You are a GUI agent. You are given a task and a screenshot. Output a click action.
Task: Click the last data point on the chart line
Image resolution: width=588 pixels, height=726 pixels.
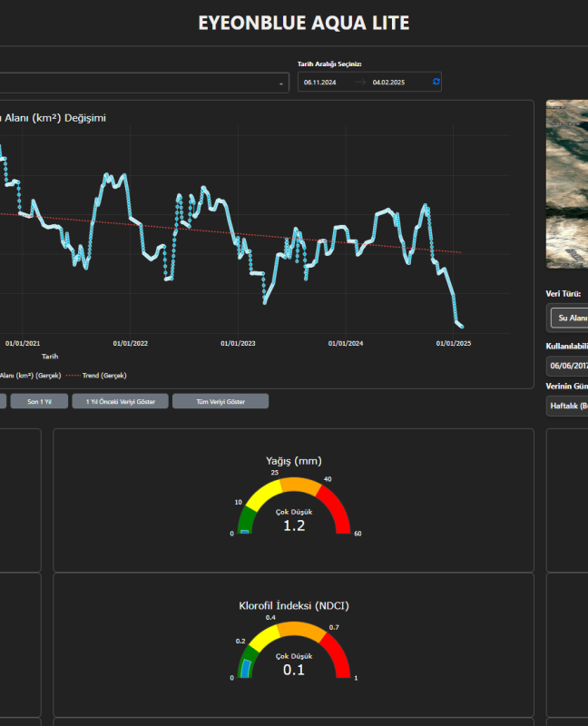pyautogui.click(x=462, y=327)
